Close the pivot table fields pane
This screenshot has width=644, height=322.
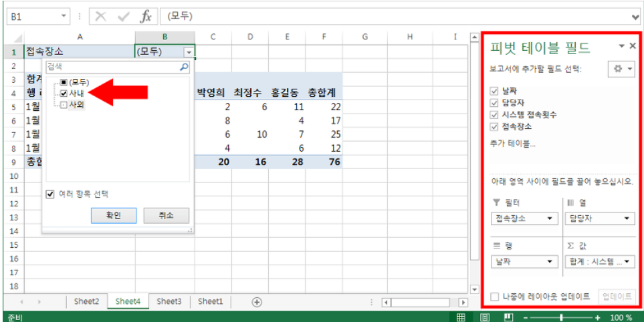pos(633,46)
